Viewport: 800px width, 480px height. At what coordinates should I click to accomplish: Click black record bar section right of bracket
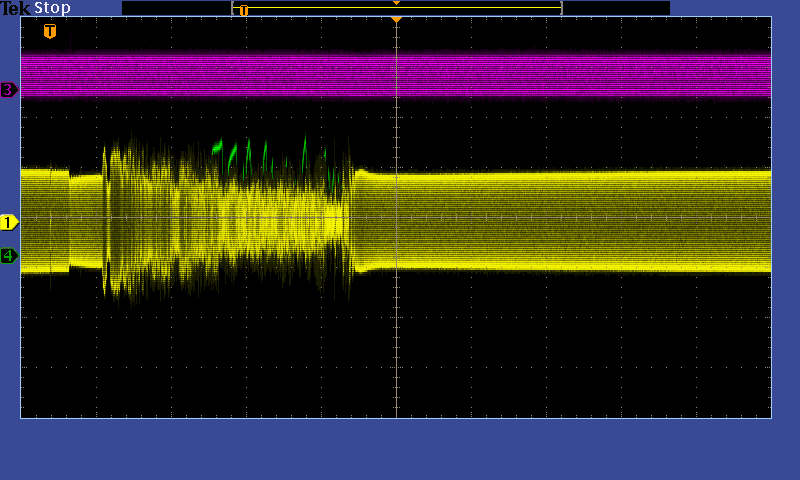[x=615, y=8]
